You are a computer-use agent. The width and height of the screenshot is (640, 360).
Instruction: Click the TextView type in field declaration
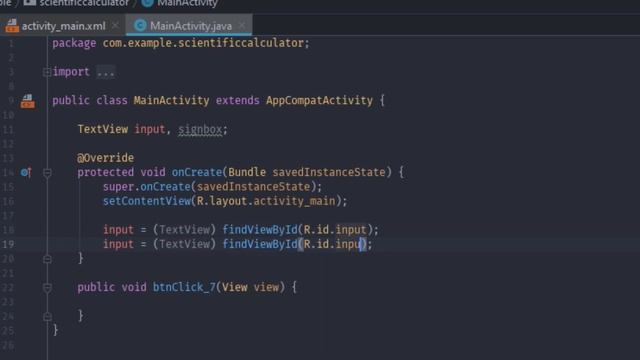(102, 129)
